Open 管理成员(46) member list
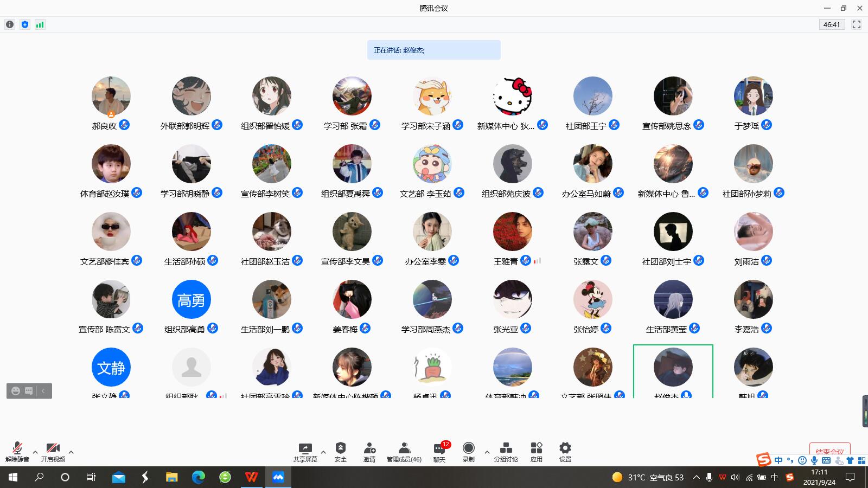 click(404, 452)
